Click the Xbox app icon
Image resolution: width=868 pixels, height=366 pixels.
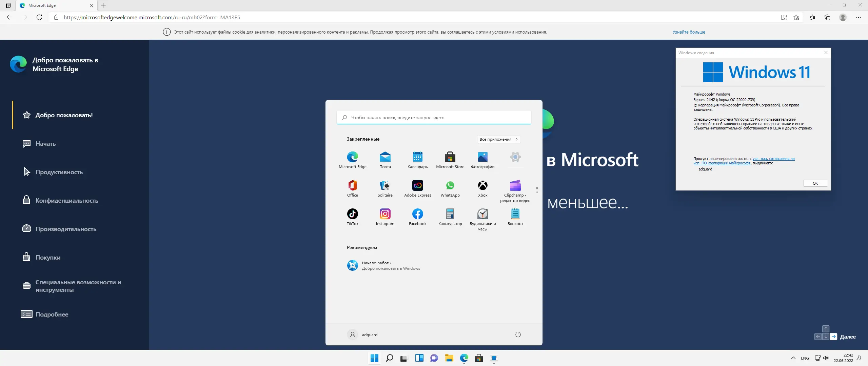(x=482, y=186)
